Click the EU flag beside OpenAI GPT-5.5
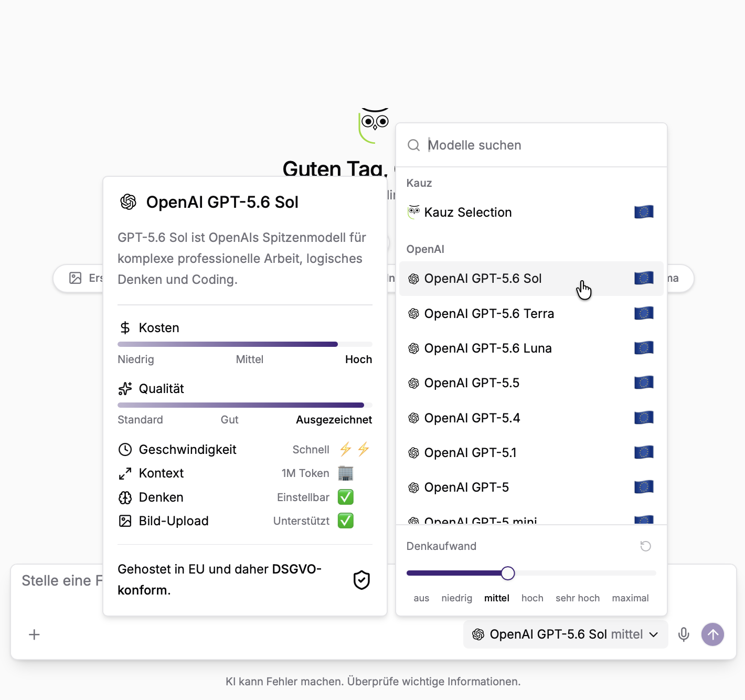 coord(644,383)
